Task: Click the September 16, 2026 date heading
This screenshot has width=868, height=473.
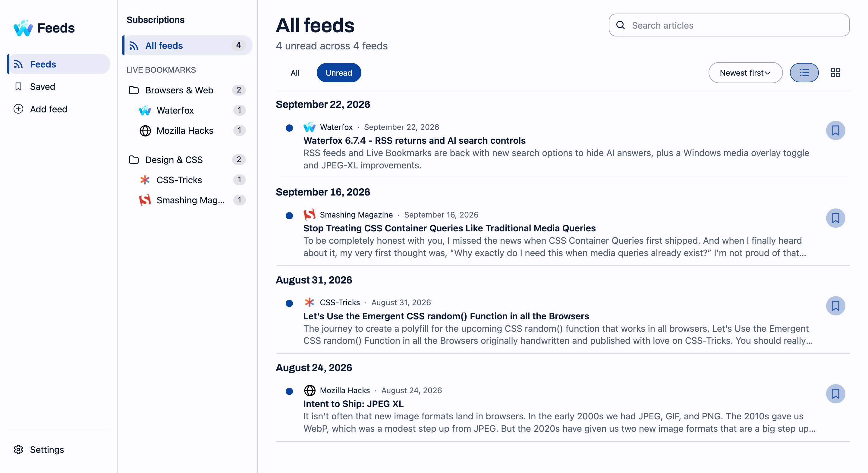Action: (x=323, y=192)
